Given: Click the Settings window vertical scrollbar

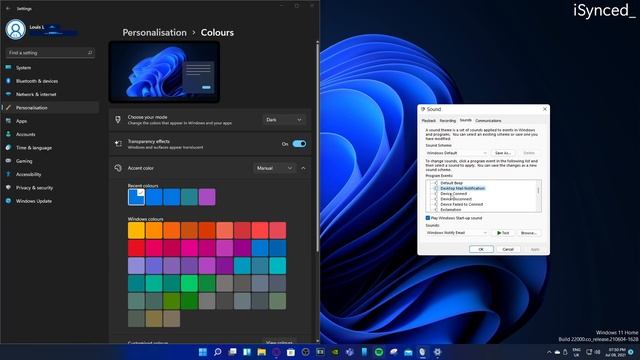Looking at the screenshot, I should (318, 147).
